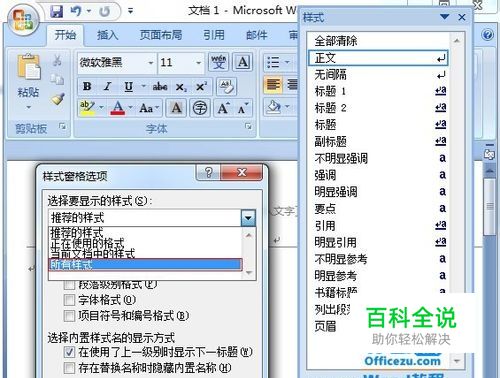The width and height of the screenshot is (500, 378).
Task: Grow font size with A^ icon
Action: (x=223, y=108)
